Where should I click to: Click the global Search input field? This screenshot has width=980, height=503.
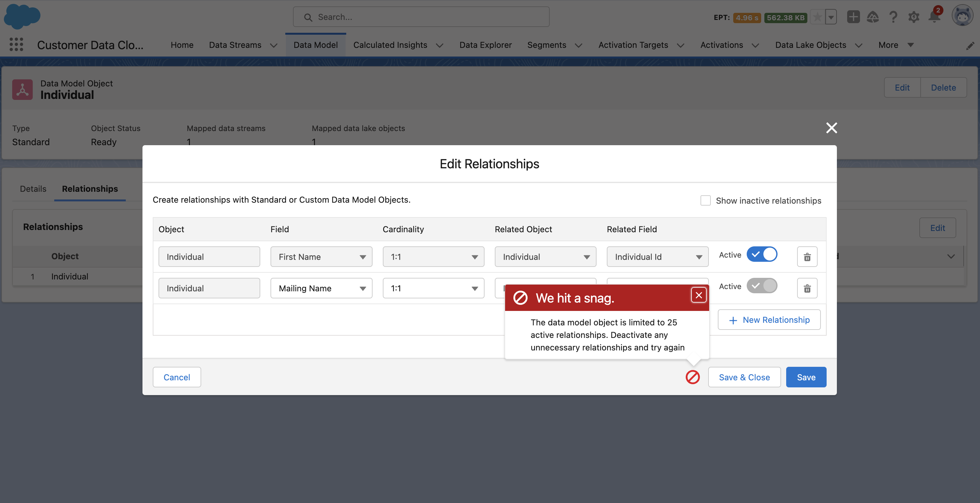pos(421,17)
